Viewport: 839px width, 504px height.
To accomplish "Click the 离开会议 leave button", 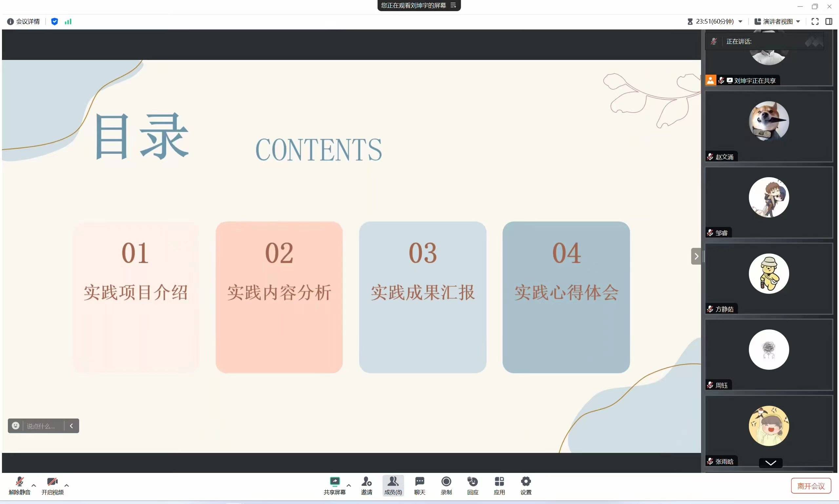I will coord(810,486).
